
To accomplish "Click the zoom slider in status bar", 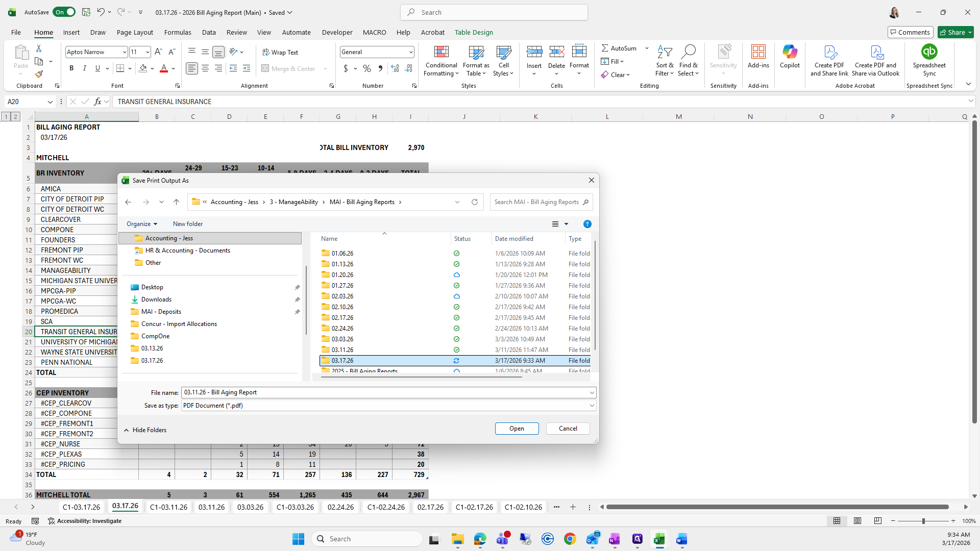I will 923,521.
